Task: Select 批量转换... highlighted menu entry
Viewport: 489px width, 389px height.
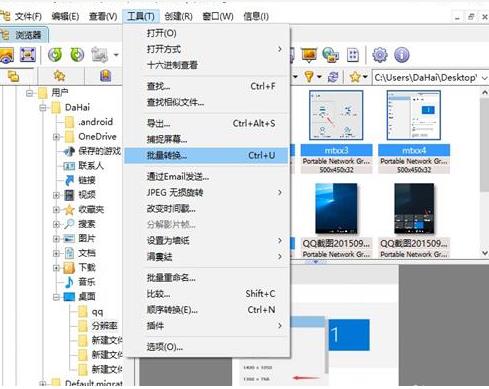Action: (x=207, y=155)
